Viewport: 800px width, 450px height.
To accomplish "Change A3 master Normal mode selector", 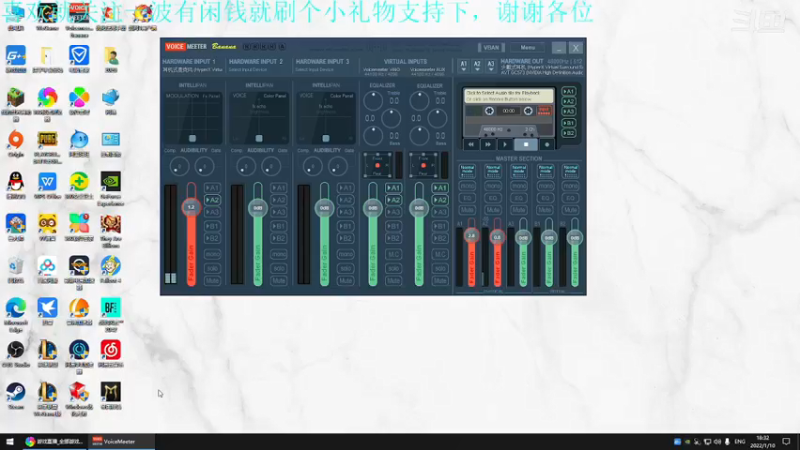I will tap(519, 170).
